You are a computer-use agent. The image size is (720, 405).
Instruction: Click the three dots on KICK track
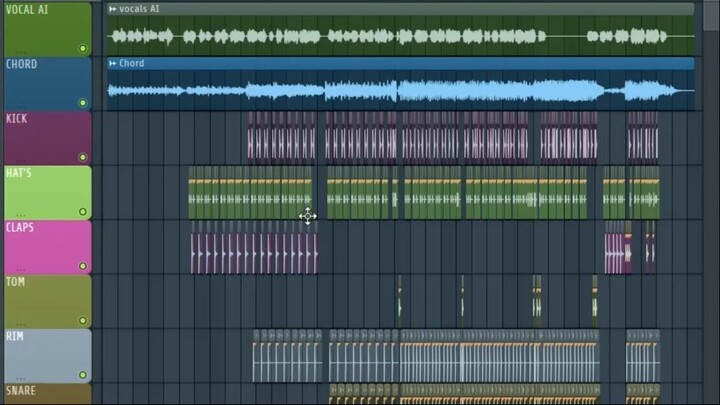[x=19, y=159]
